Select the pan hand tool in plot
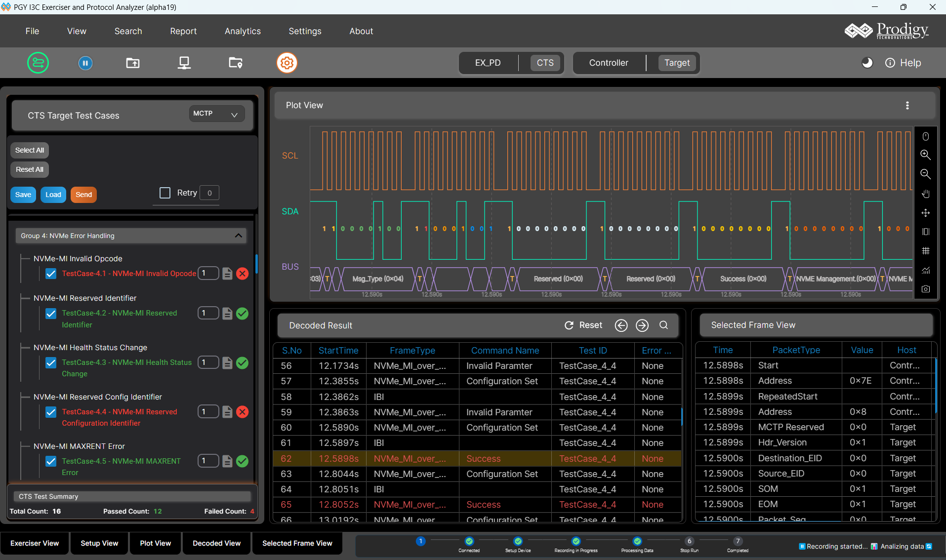This screenshot has width=946, height=560. point(925,194)
